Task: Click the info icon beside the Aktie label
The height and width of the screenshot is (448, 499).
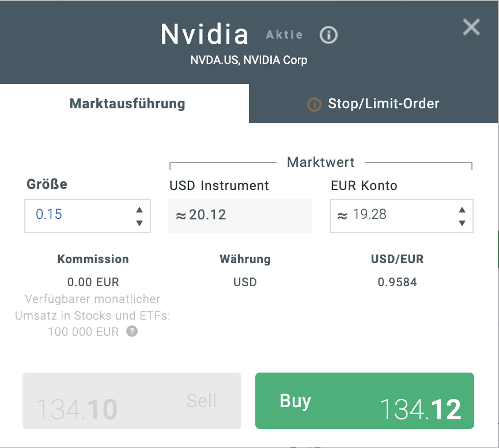Action: tap(328, 35)
